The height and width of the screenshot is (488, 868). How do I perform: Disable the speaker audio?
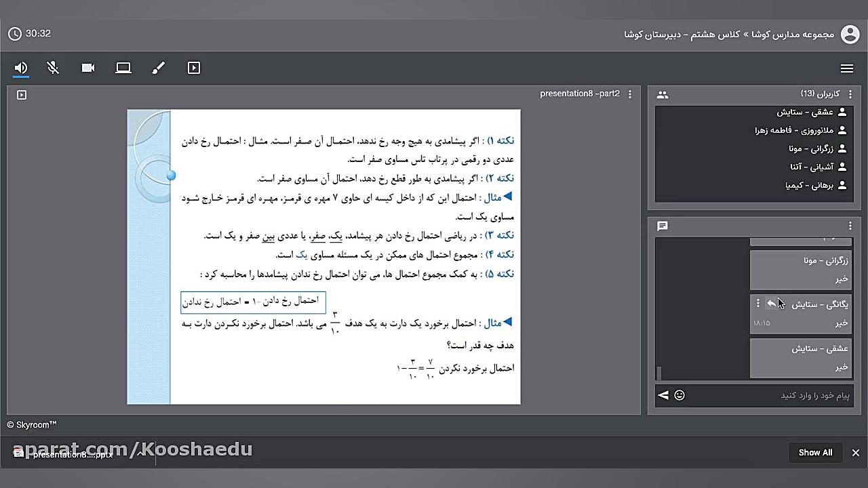(20, 68)
